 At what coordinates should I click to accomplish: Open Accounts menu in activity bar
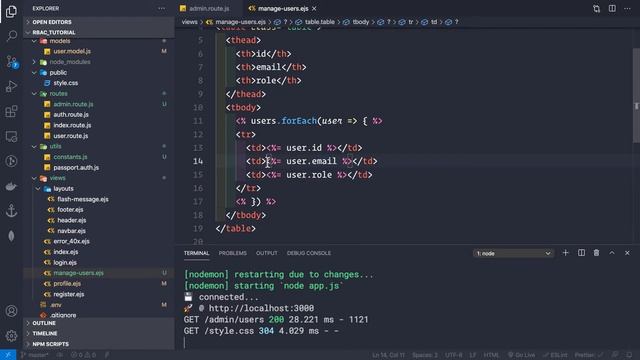11,311
